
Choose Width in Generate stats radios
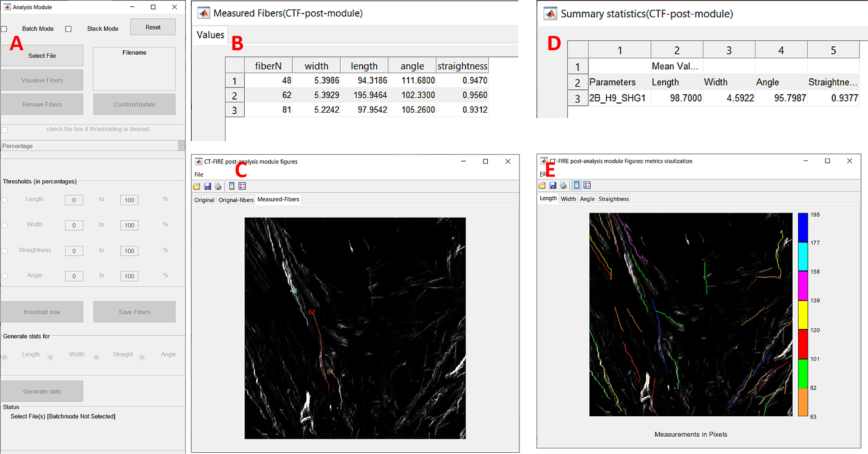pos(50,357)
